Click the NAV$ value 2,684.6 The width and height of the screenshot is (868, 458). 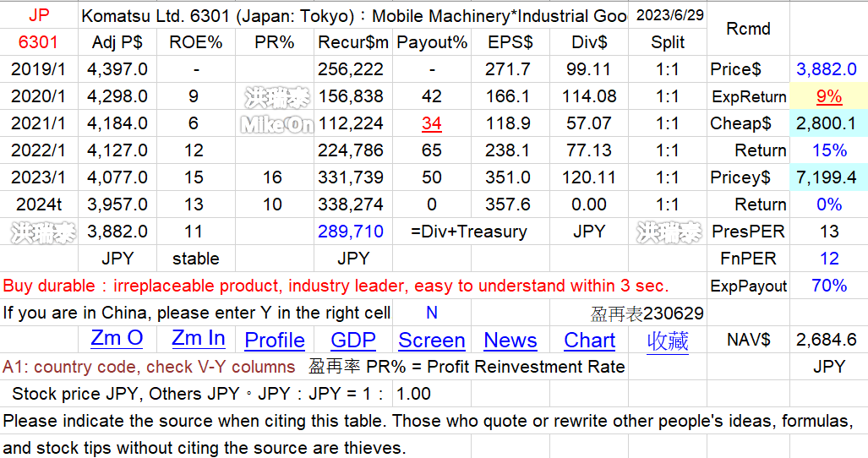pyautogui.click(x=827, y=340)
